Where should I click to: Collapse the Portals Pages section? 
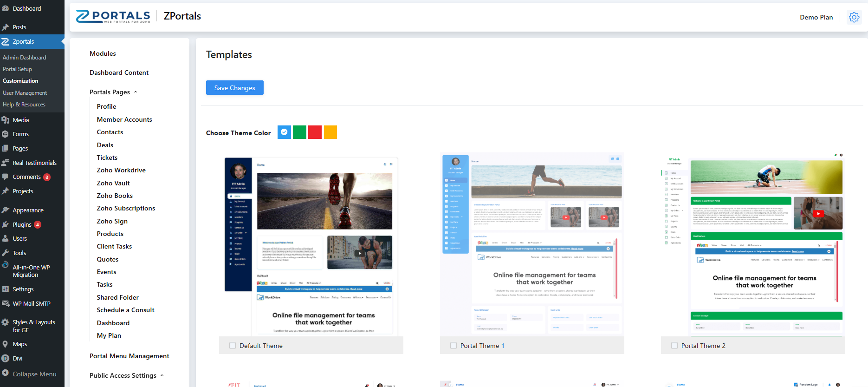tap(136, 92)
